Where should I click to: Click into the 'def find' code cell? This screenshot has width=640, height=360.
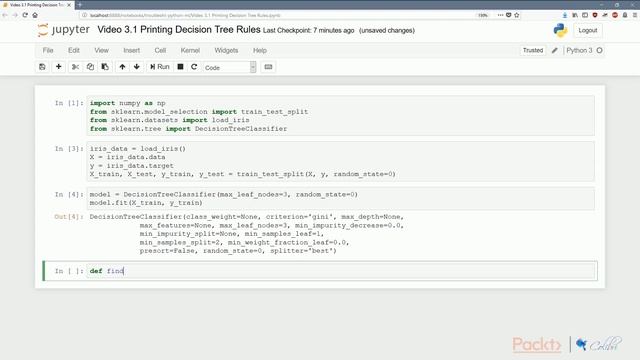point(341,271)
